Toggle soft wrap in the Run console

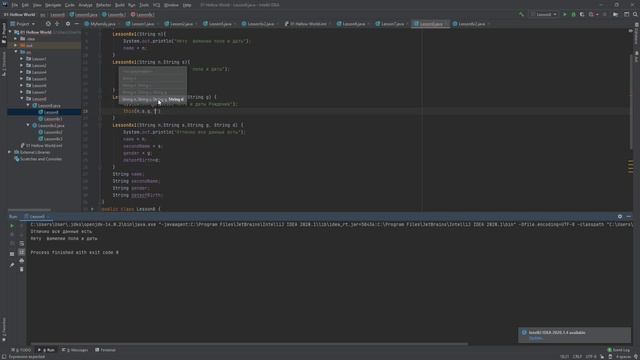(x=22, y=243)
